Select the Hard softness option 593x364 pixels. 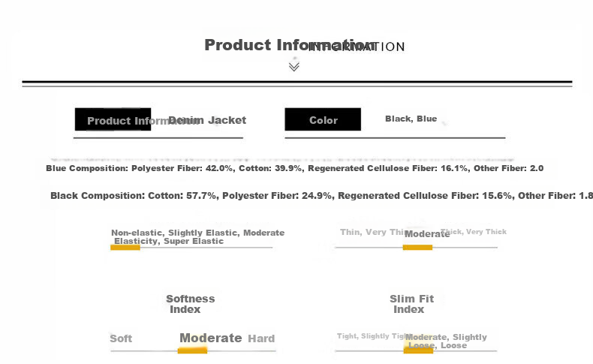[x=261, y=338]
